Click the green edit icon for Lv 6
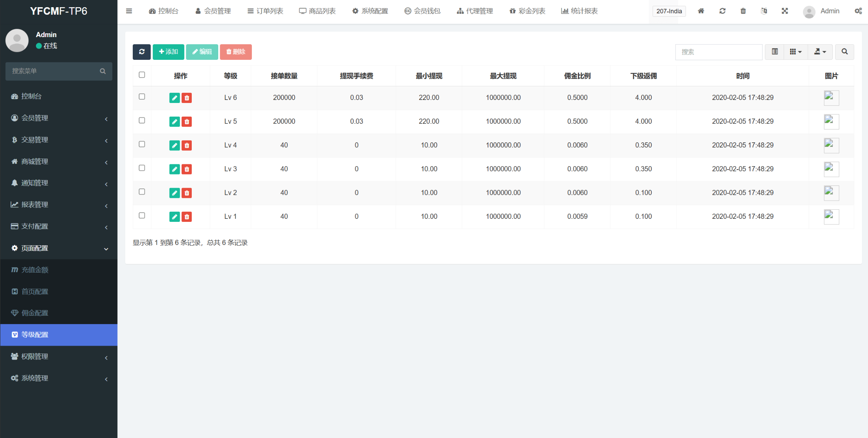 174,98
